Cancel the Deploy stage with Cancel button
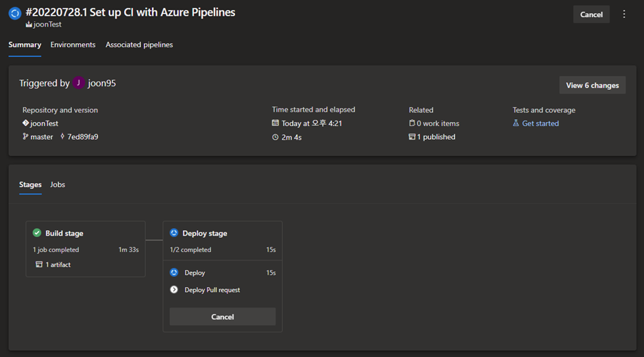This screenshot has width=644, height=357. click(x=222, y=317)
